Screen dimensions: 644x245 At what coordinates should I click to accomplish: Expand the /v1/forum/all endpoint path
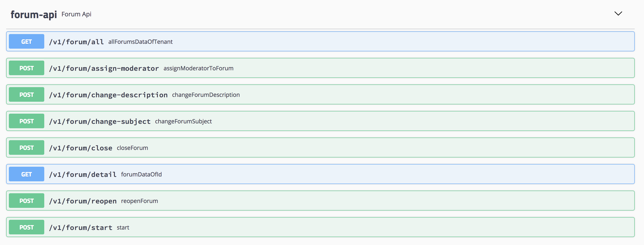76,42
